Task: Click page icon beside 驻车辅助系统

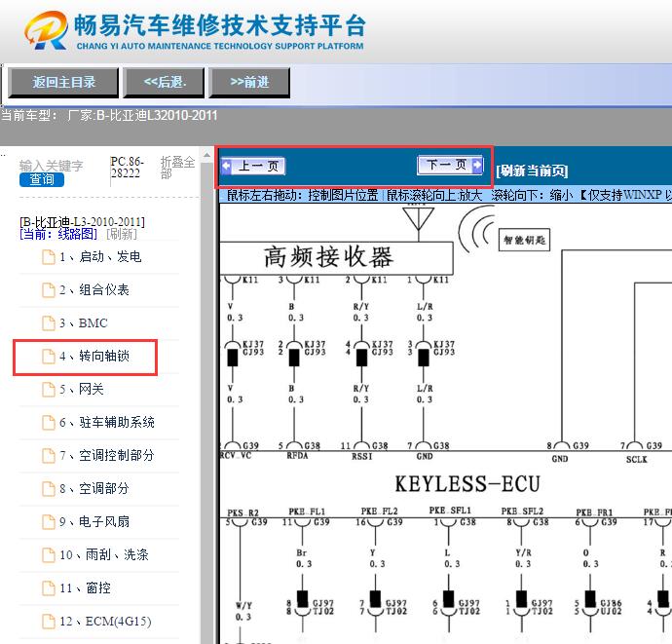Action: (49, 423)
